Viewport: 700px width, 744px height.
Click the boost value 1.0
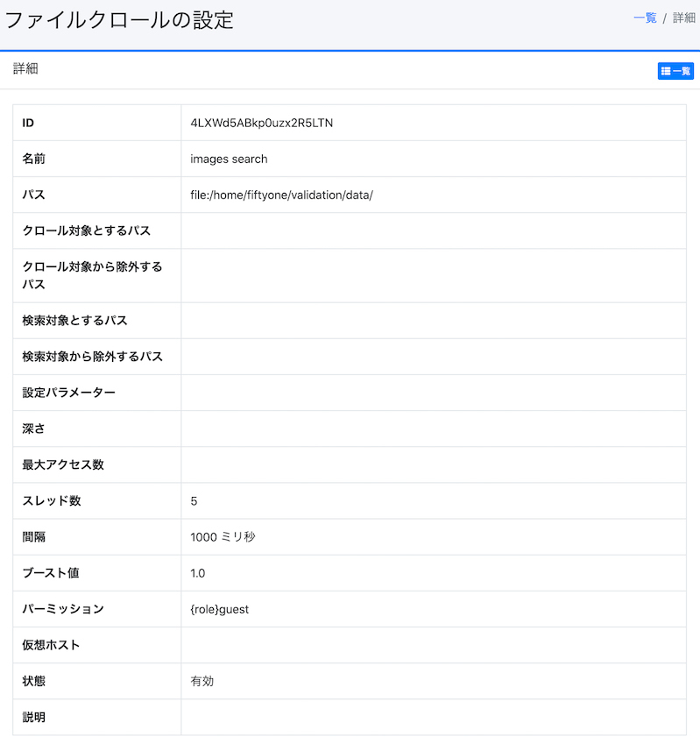[198, 573]
